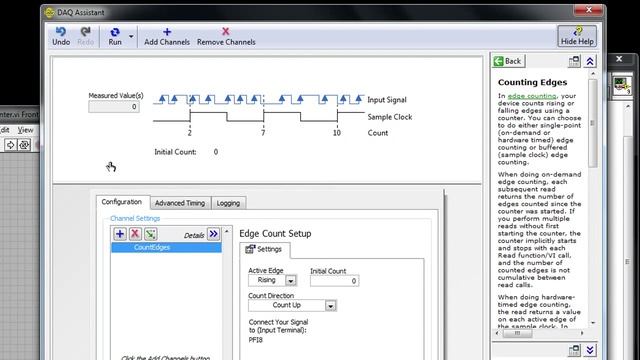The width and height of the screenshot is (640, 360).
Task: Click the Initial Count input field
Action: [334, 281]
